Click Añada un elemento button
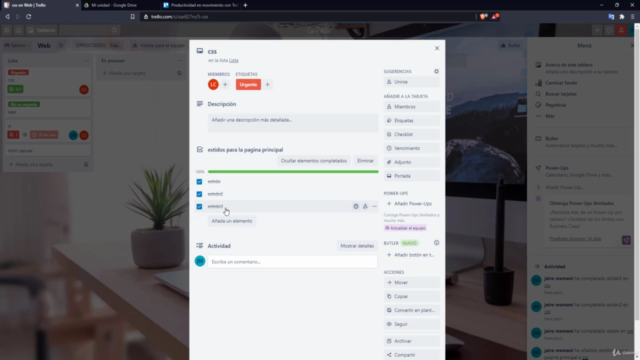The height and width of the screenshot is (360, 640). pyautogui.click(x=232, y=221)
